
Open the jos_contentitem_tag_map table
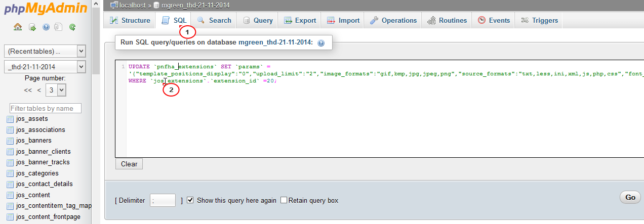pyautogui.click(x=54, y=206)
